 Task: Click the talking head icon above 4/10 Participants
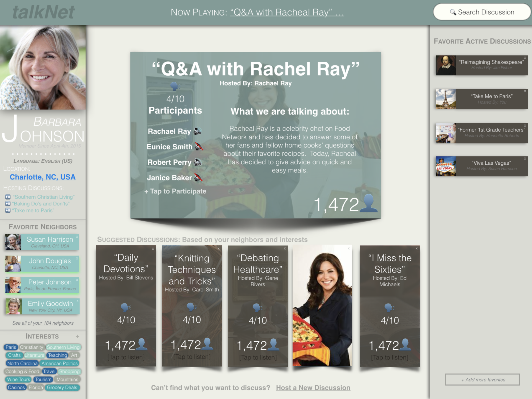(x=175, y=86)
